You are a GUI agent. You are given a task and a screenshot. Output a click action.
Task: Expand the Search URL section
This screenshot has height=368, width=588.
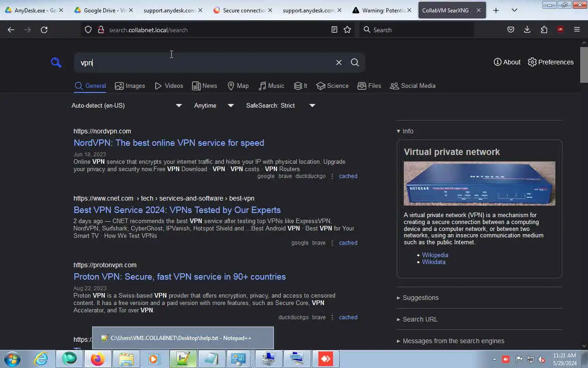(x=417, y=319)
